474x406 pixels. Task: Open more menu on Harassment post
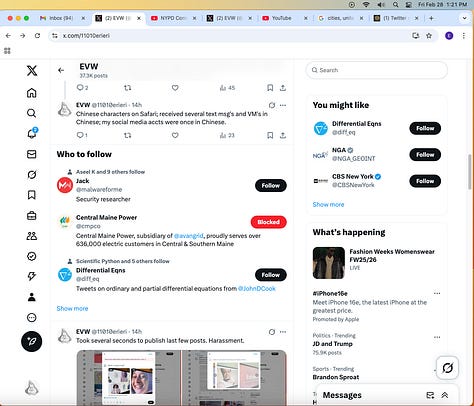click(283, 332)
